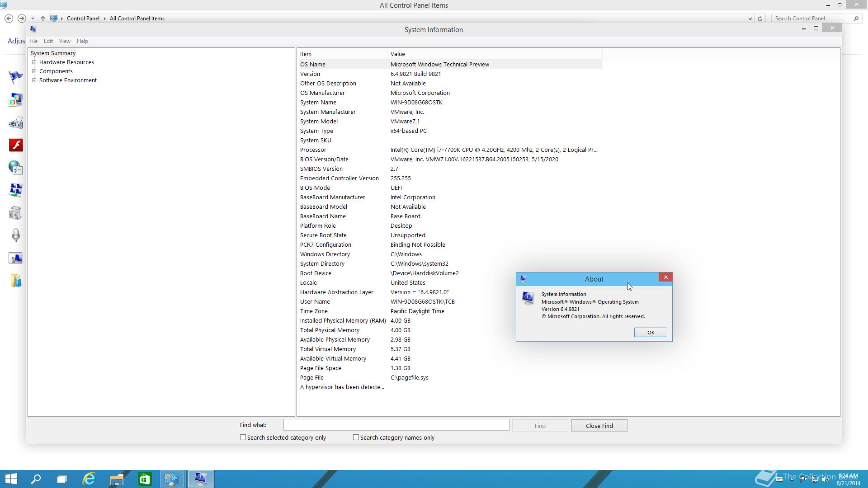Screen dimensions: 868x488
Task: Switch to System Information taskbar button
Action: (201, 479)
